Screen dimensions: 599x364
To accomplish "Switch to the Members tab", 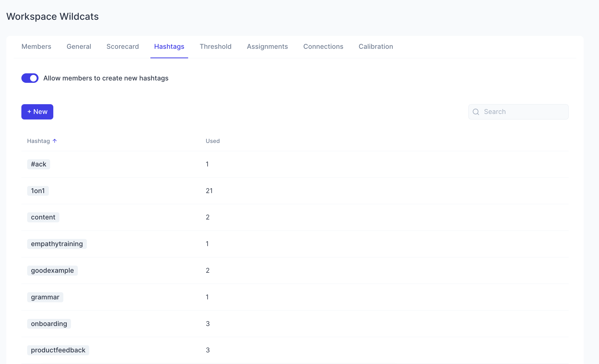I will (x=36, y=47).
